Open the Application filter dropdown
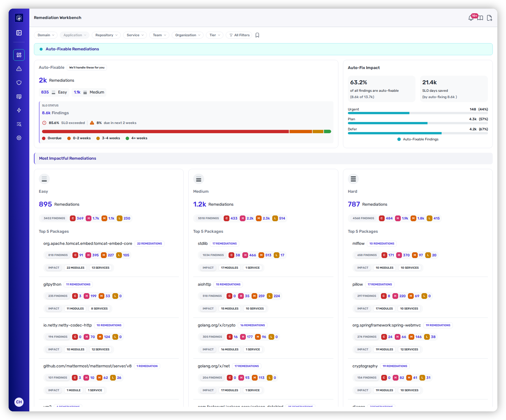 pyautogui.click(x=75, y=35)
